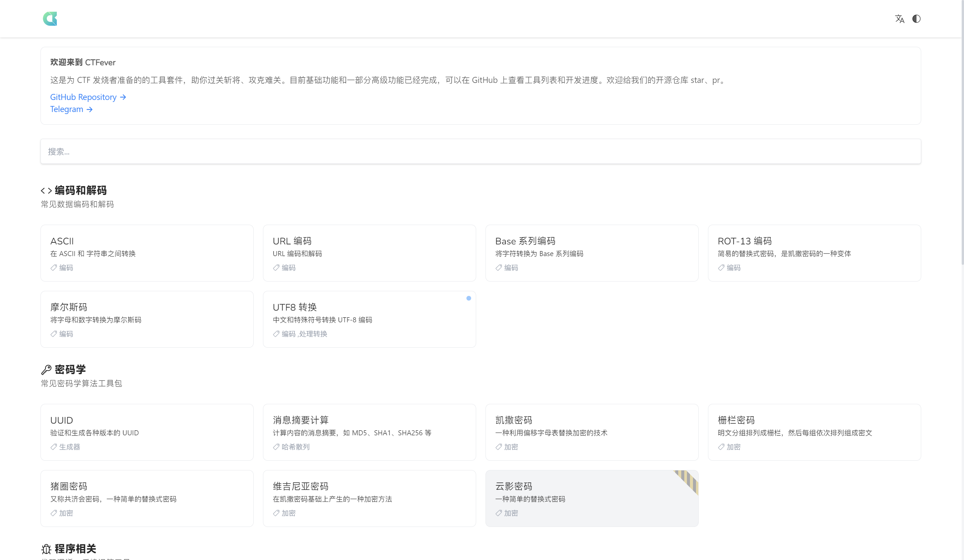Open the ROT-13 编码 tool
The image size is (964, 560).
814,253
